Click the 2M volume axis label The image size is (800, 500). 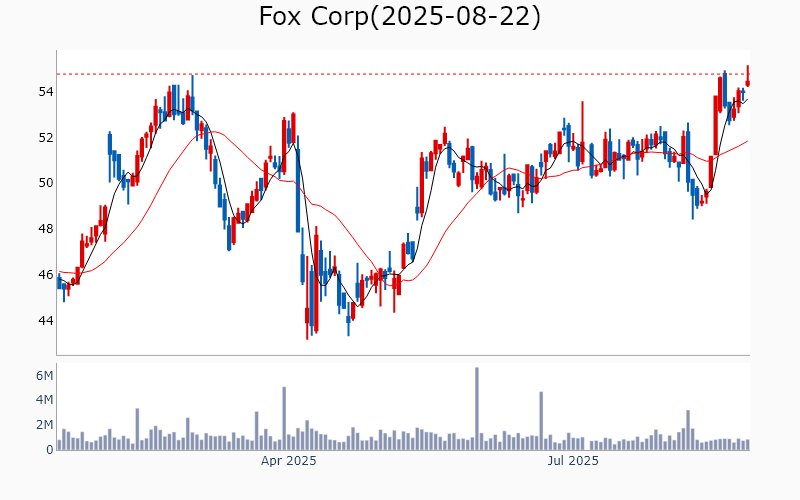click(44, 425)
